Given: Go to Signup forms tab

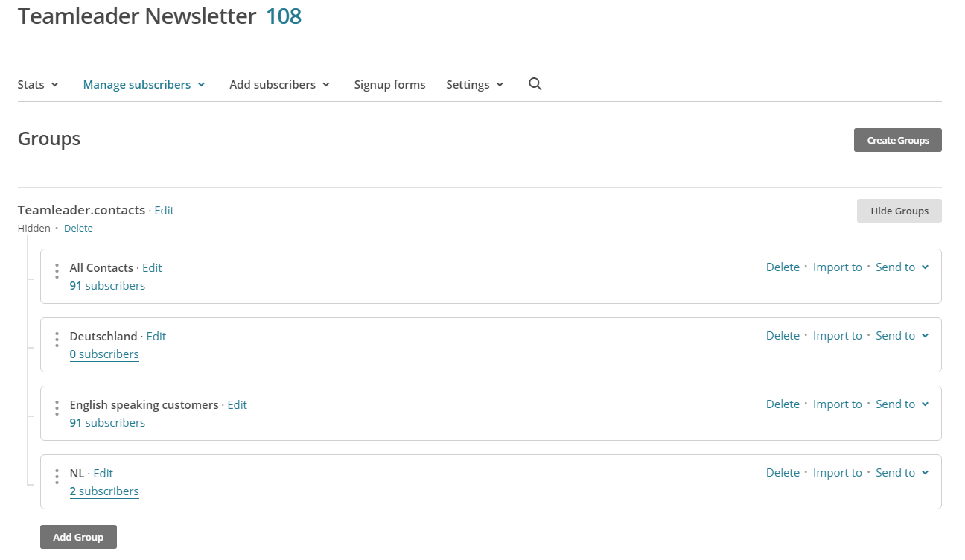Looking at the screenshot, I should 389,85.
